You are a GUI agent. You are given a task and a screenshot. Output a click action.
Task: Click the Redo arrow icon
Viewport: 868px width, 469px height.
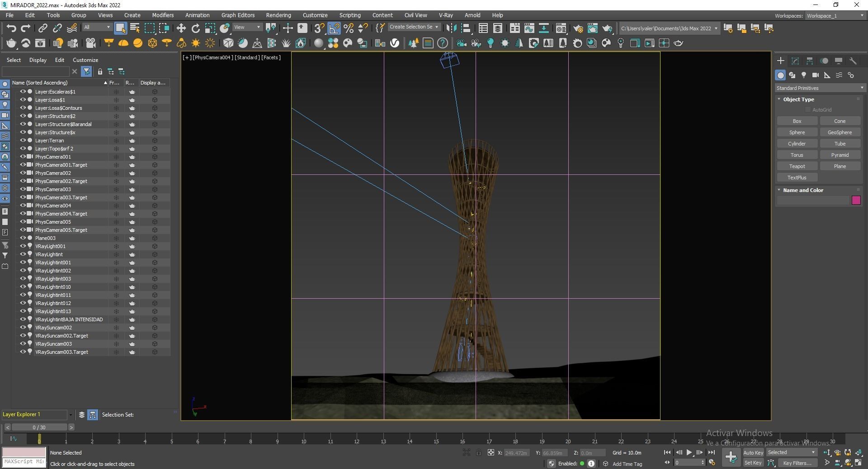tap(26, 28)
